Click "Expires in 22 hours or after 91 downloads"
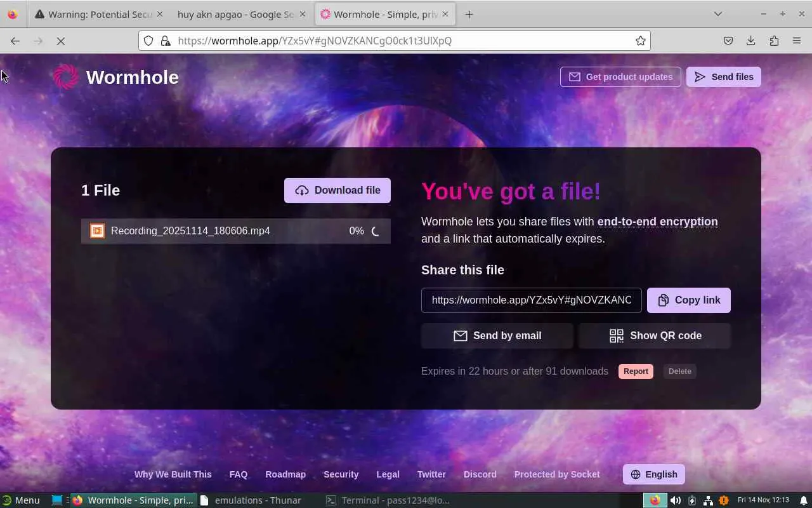Viewport: 812px width, 508px height. [514, 371]
